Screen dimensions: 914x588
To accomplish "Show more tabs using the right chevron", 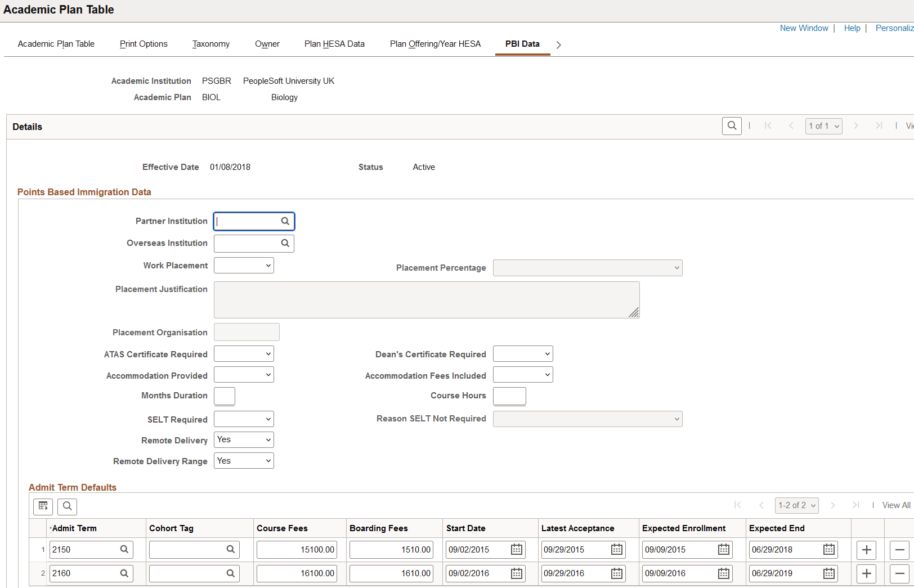I will point(558,45).
